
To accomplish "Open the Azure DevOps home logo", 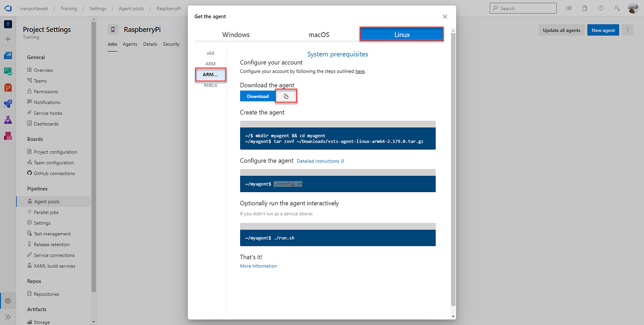I will 8,8.
